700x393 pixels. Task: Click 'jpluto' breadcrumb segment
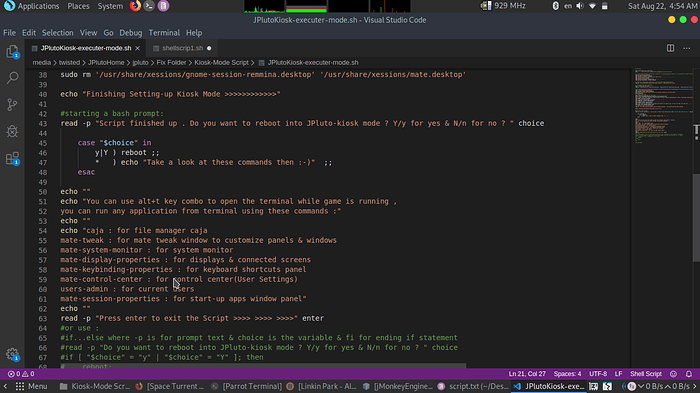pyautogui.click(x=140, y=63)
